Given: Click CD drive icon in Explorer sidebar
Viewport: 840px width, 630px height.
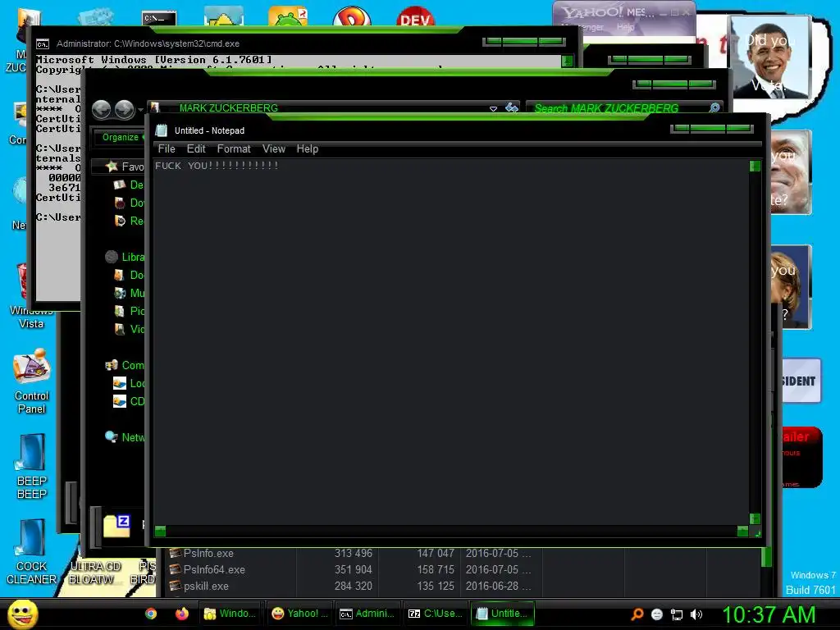Looking at the screenshot, I should [x=120, y=400].
